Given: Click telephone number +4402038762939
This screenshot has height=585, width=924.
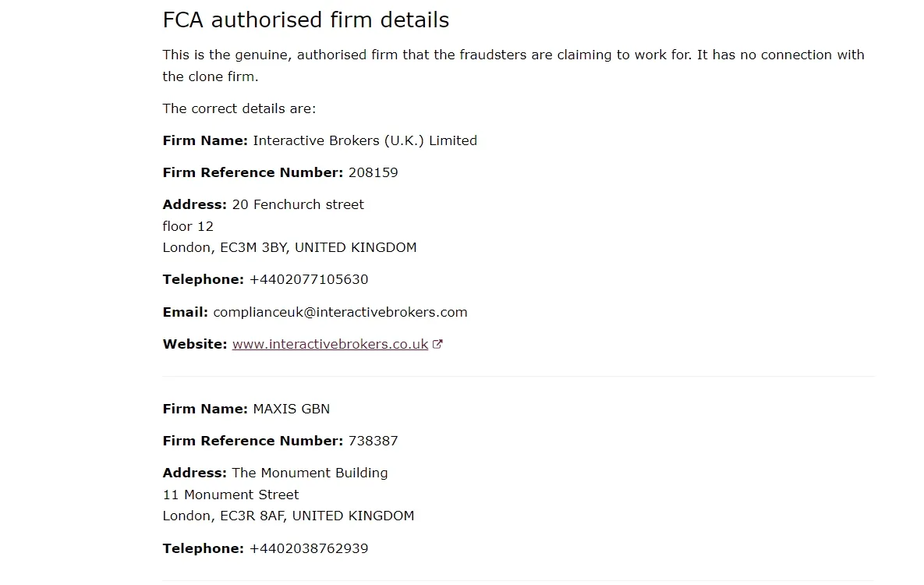Looking at the screenshot, I should 309,548.
